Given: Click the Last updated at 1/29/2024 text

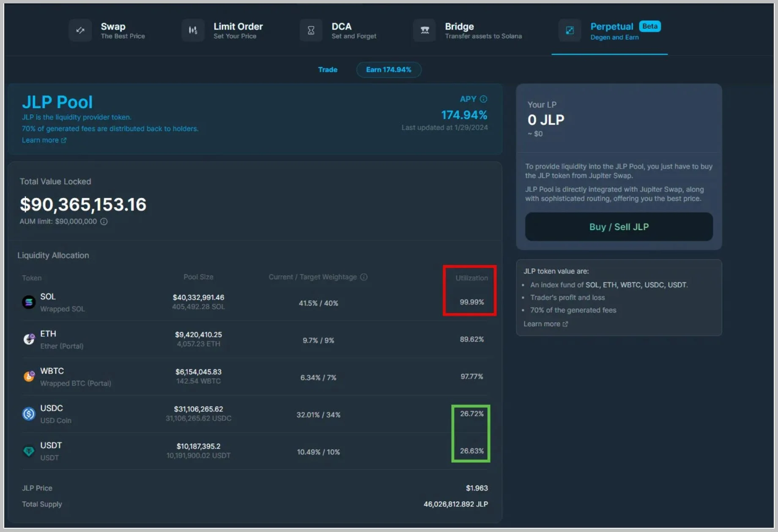Looking at the screenshot, I should (444, 128).
